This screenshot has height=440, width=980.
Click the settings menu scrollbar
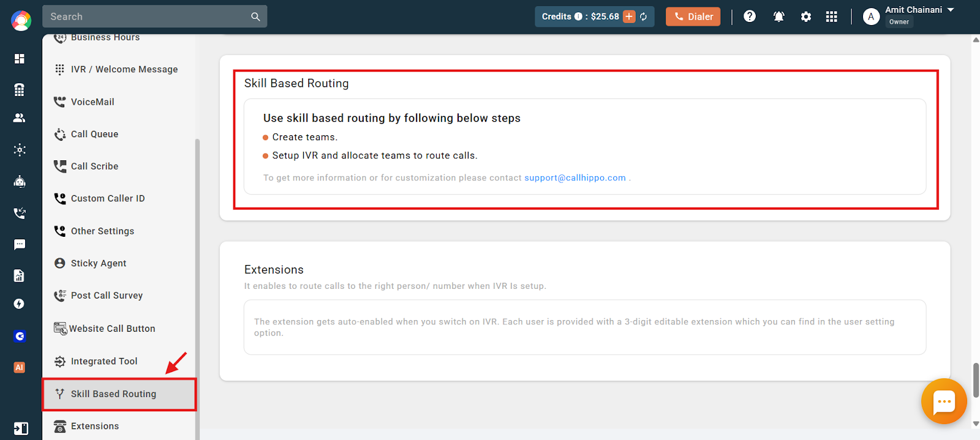[197, 289]
